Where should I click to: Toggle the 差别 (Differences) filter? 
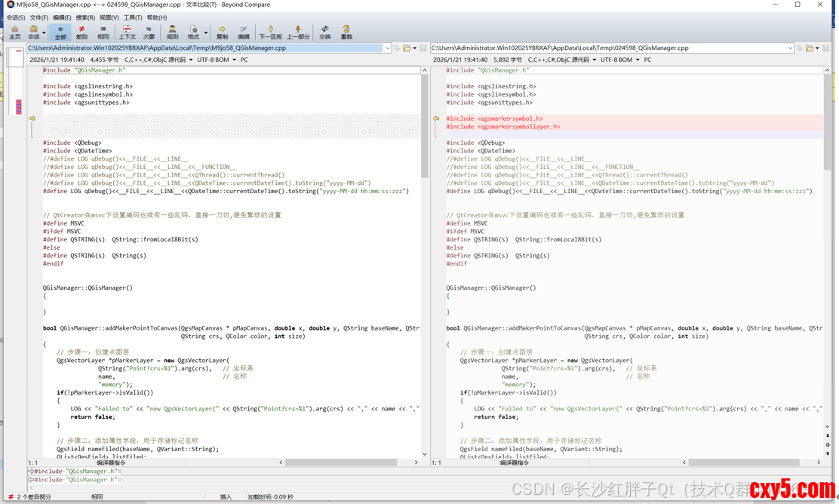[x=81, y=32]
